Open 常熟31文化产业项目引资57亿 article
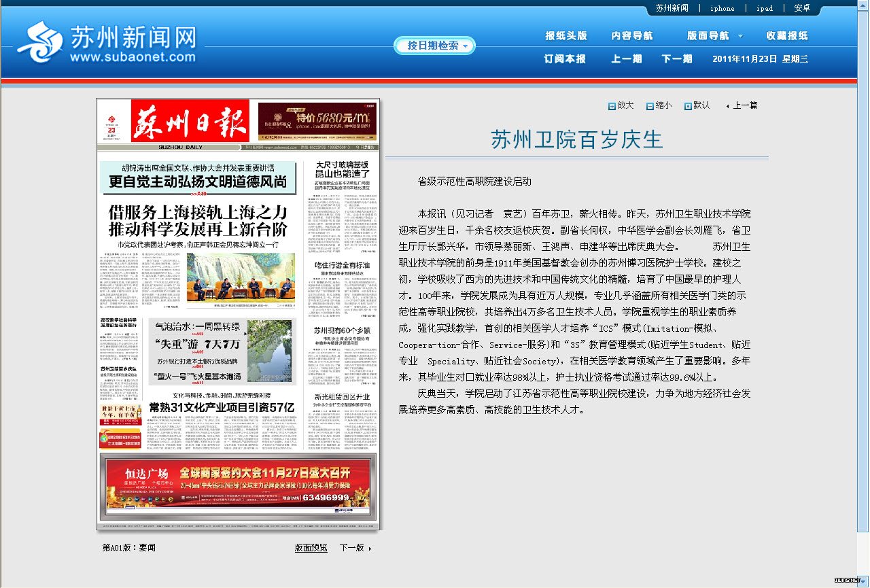Screen dimensions: 870x588 coord(222,407)
